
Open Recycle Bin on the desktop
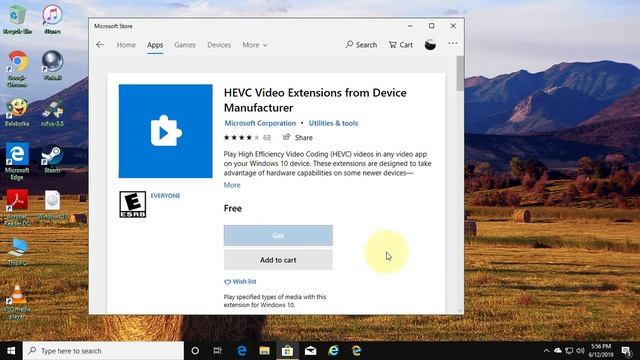pos(17,20)
